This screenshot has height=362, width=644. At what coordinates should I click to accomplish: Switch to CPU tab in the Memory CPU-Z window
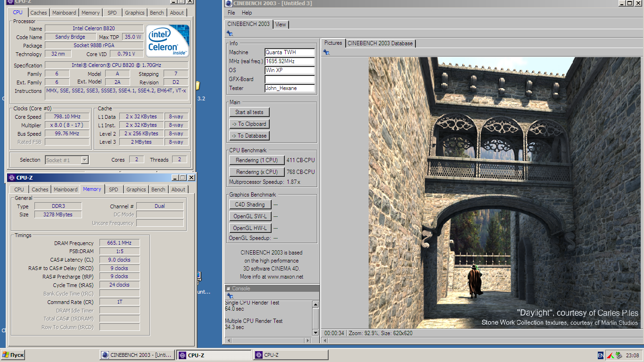pyautogui.click(x=19, y=189)
